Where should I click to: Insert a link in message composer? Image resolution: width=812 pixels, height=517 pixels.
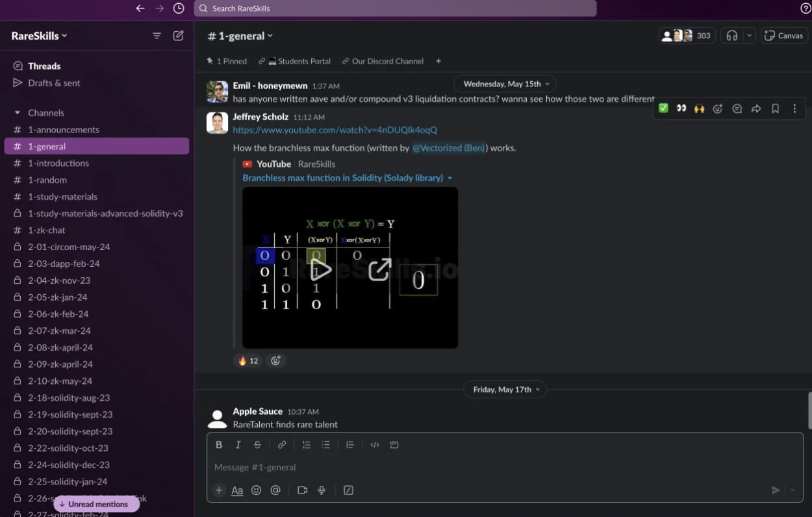point(282,445)
